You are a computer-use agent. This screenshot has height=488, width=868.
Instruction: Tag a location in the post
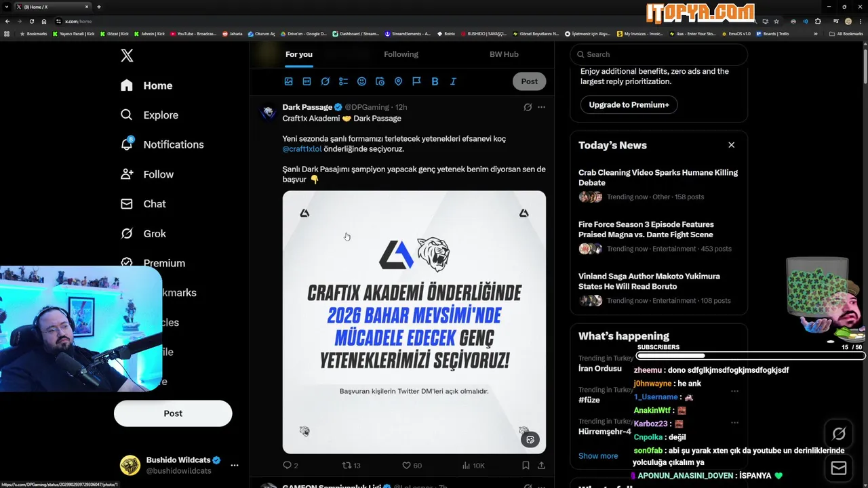tap(398, 81)
